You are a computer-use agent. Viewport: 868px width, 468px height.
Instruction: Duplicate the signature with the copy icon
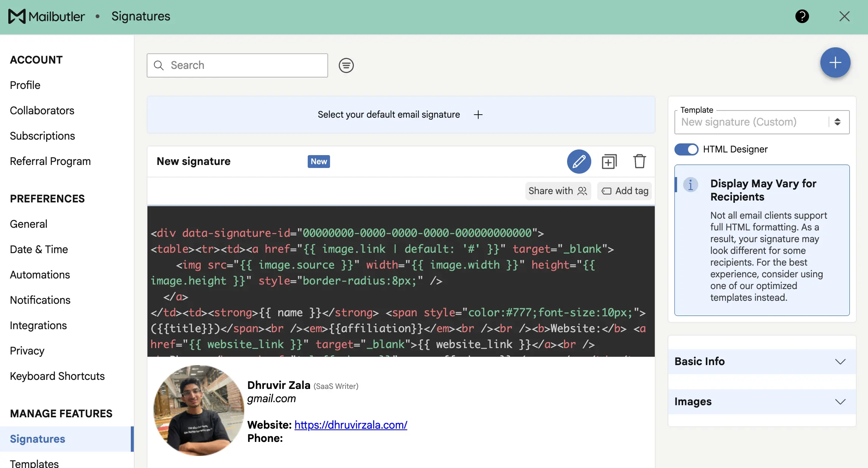(609, 162)
